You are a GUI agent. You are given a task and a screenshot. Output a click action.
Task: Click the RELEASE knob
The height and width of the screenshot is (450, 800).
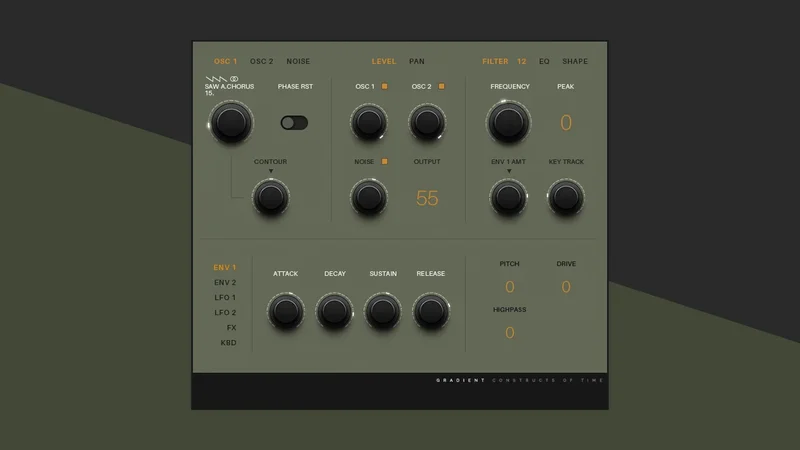pos(431,311)
